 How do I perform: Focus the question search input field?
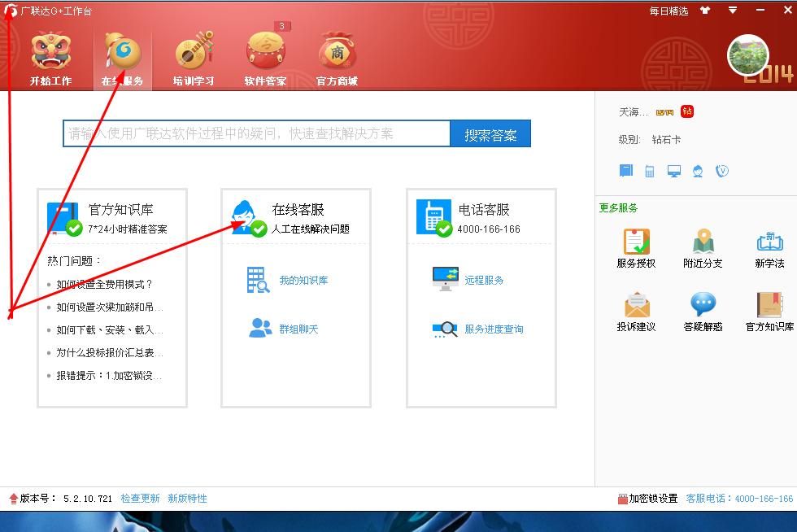tap(257, 133)
